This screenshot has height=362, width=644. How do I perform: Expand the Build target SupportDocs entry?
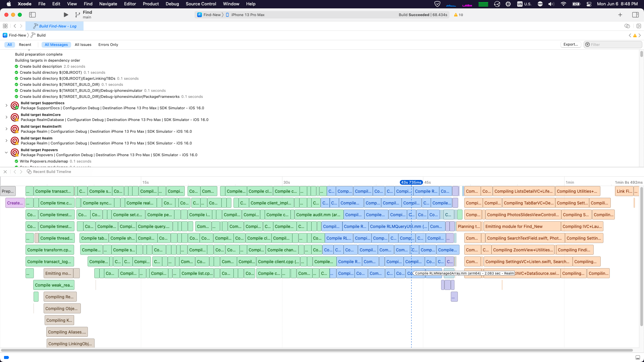pyautogui.click(x=6, y=105)
